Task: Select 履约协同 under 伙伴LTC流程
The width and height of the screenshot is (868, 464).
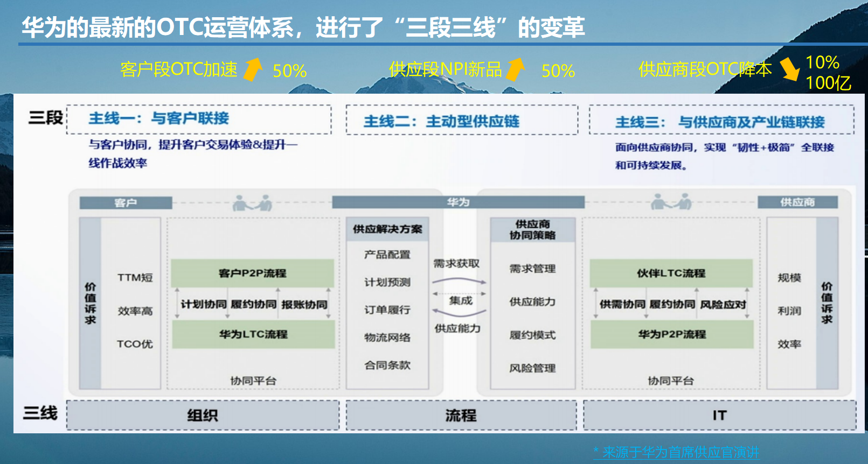Action: [672, 305]
